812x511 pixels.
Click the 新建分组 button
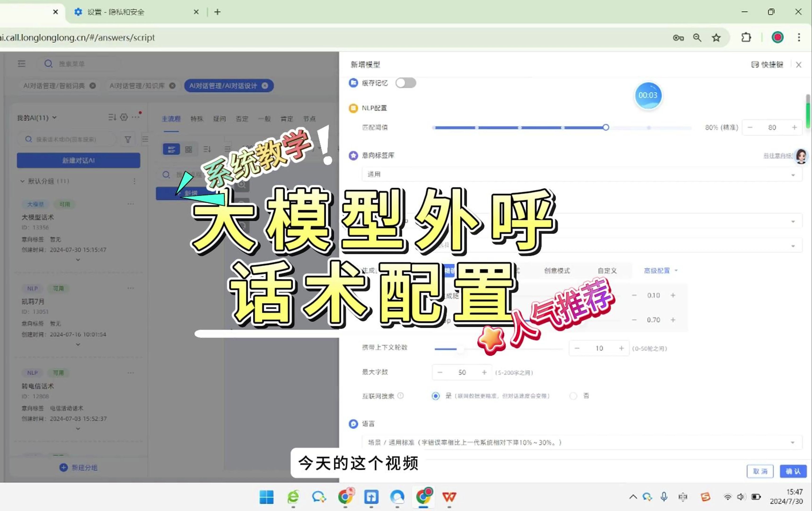pos(78,467)
